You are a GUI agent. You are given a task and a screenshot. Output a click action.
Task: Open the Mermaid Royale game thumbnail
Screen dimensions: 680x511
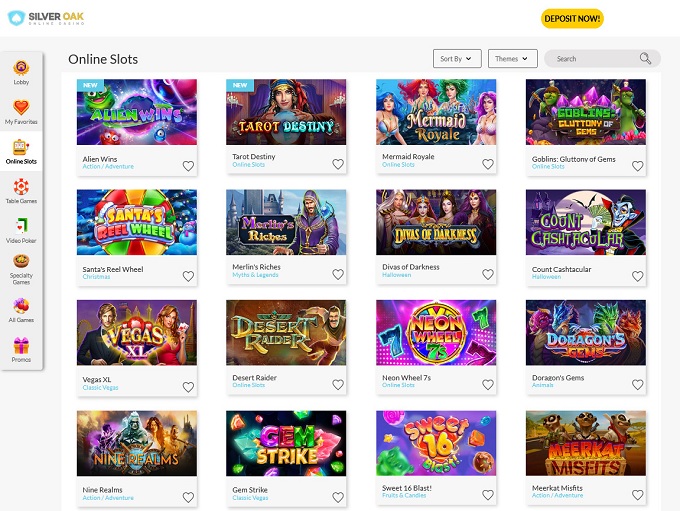click(436, 112)
